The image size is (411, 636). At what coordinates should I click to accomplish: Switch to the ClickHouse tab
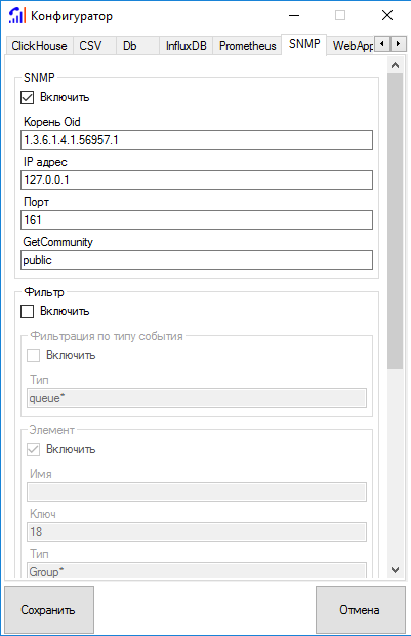coord(39,46)
